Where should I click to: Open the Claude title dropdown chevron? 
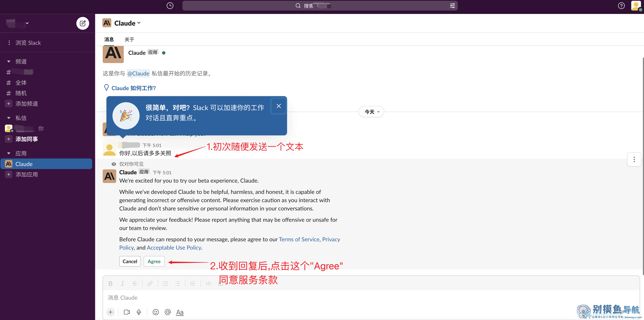click(x=139, y=23)
